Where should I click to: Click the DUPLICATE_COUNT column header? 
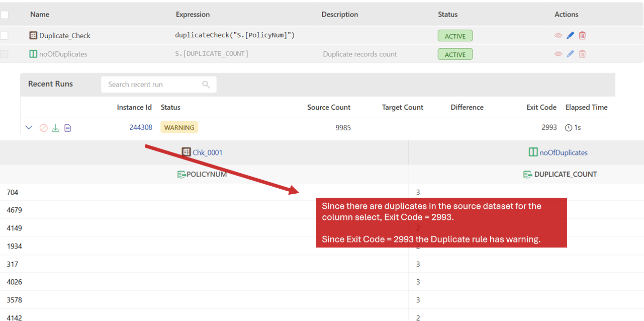pyautogui.click(x=565, y=175)
